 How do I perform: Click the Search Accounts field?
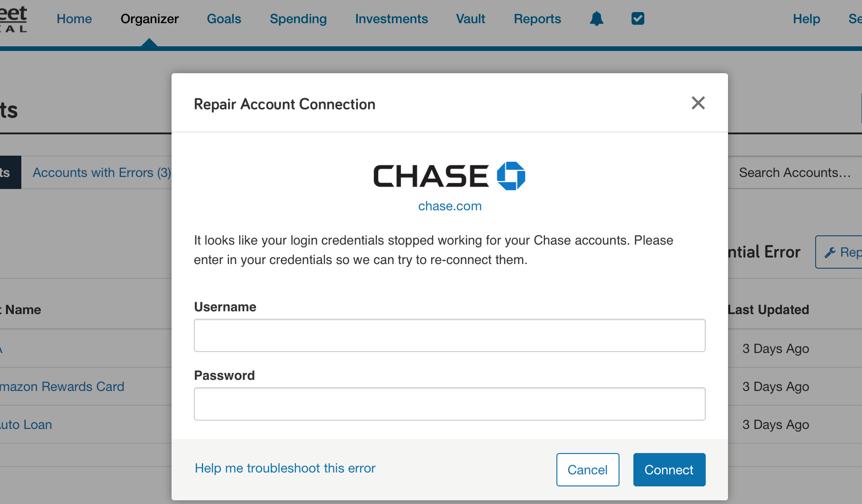click(795, 172)
